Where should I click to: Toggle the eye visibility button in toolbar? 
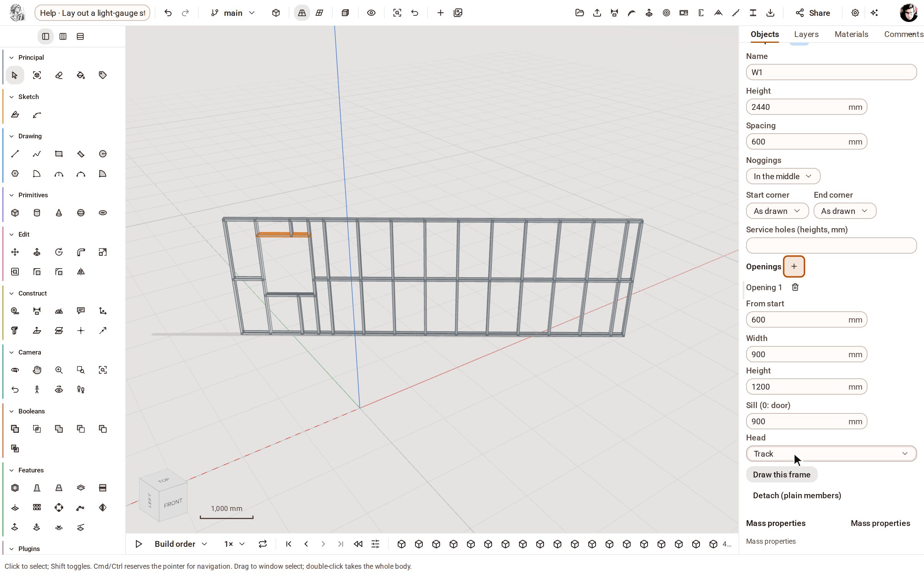pos(371,13)
